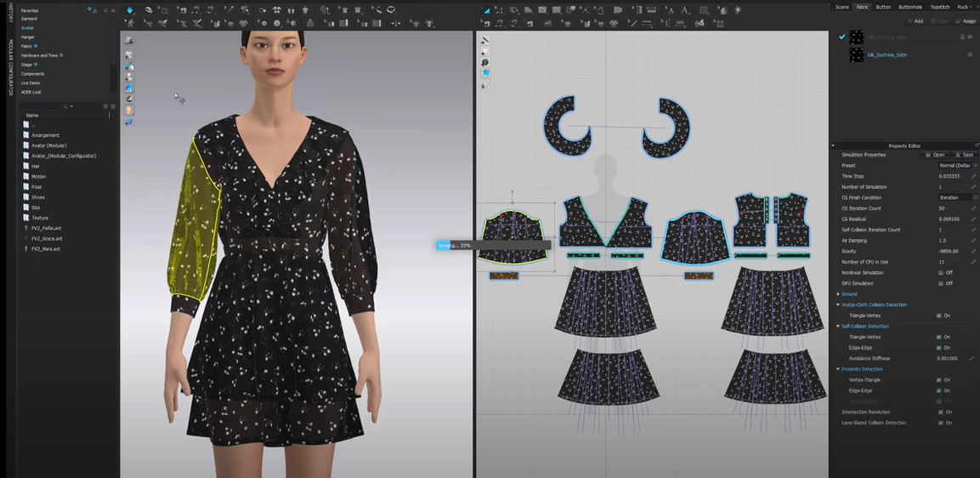This screenshot has width=980, height=478.
Task: Click the avatar display icon in 3D viewport sidebar
Action: pyautogui.click(x=129, y=110)
